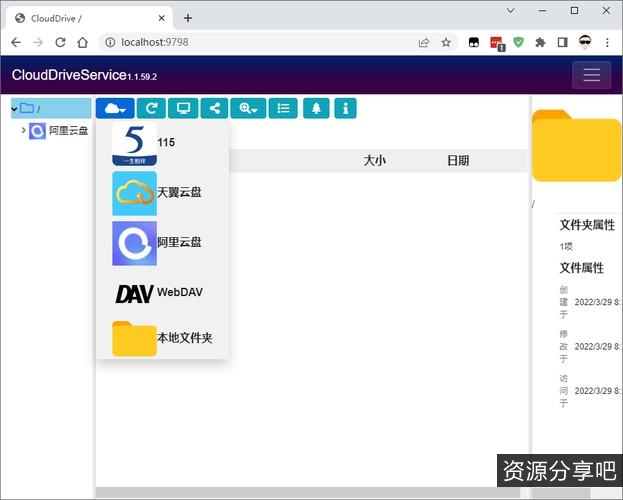This screenshot has width=623, height=500.
Task: Click the horizontal scrollbar at bottom
Action: click(x=310, y=493)
